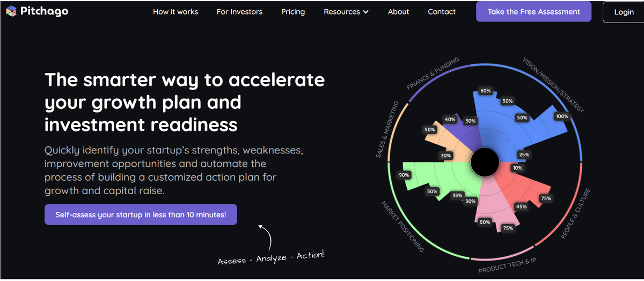Click the black center circle of the chart
This screenshot has height=281, width=644.
(485, 161)
